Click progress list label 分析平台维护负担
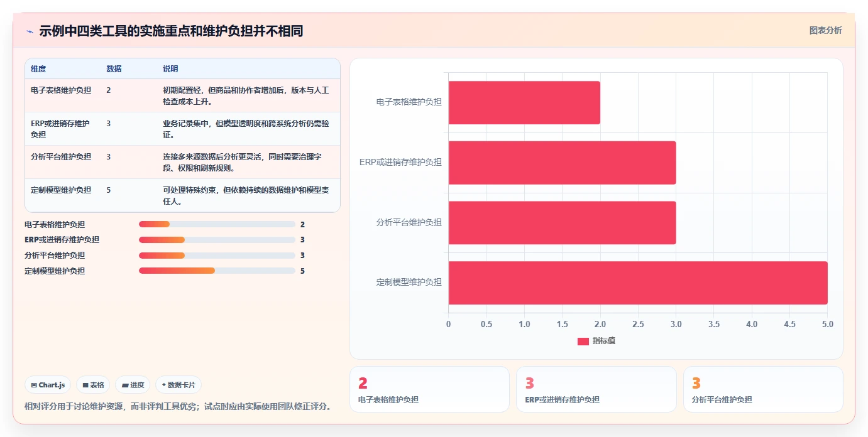868x437 pixels. coord(55,256)
